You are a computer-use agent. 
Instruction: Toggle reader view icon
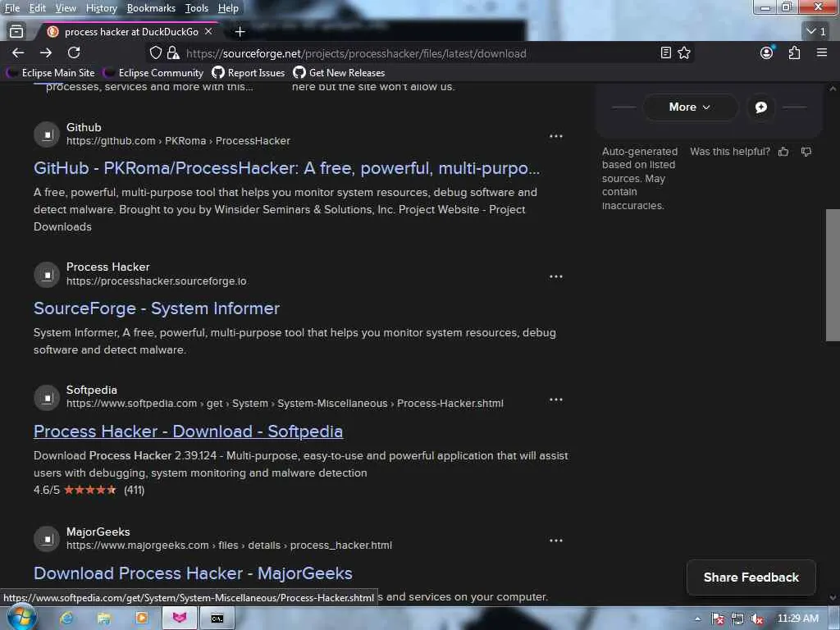click(x=666, y=52)
